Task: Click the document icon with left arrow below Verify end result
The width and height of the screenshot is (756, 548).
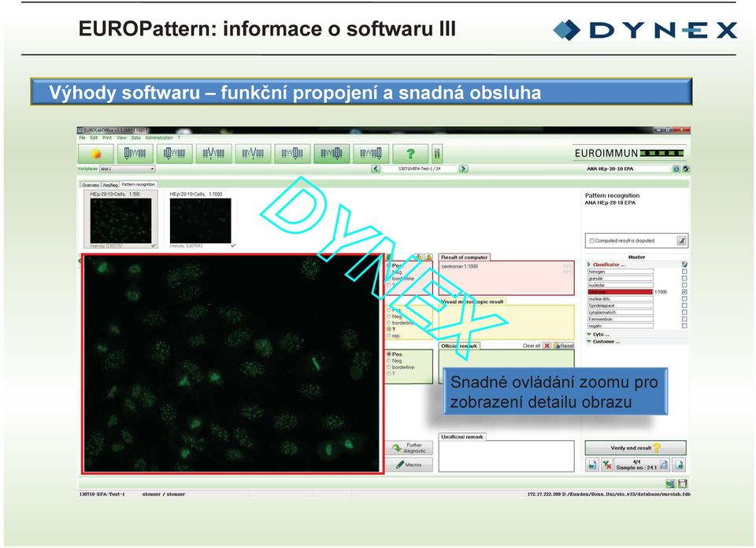Action: pyautogui.click(x=592, y=465)
